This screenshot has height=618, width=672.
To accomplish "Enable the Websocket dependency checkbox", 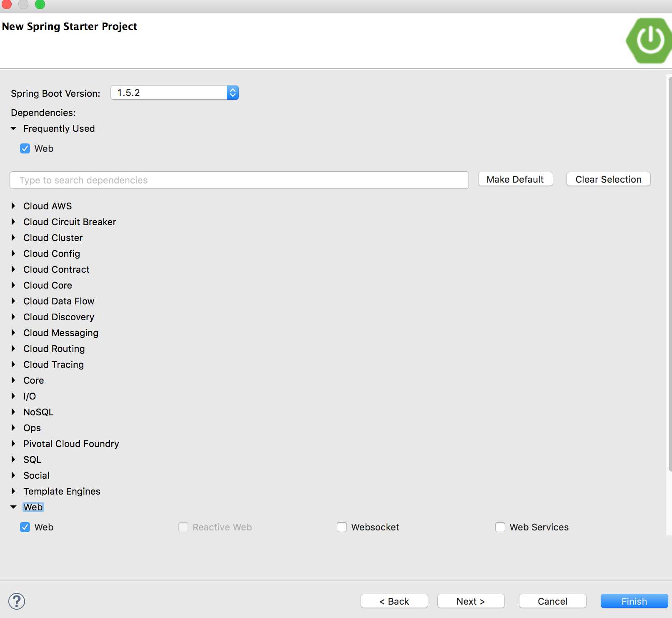I will (342, 527).
